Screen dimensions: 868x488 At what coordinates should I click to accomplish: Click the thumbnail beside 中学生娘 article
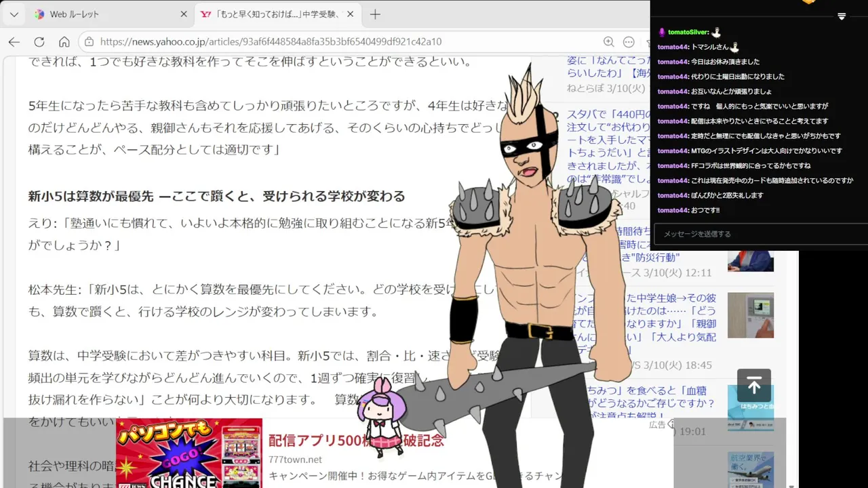[751, 315]
